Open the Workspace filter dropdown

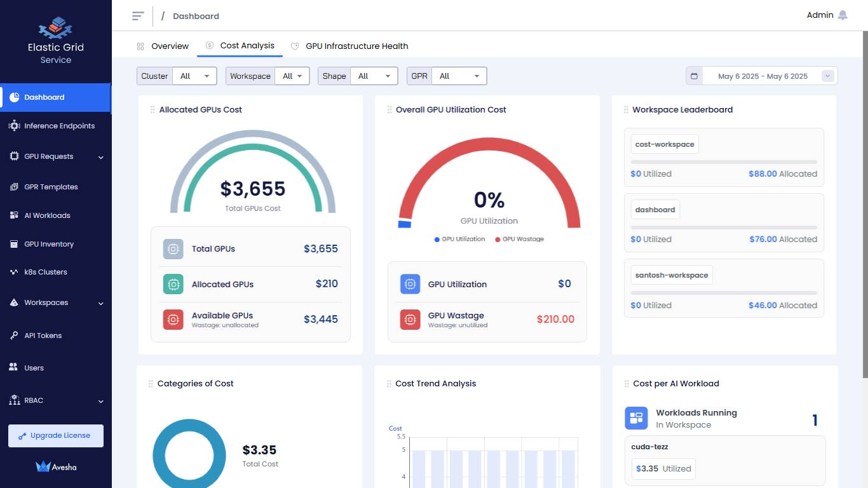[x=292, y=76]
